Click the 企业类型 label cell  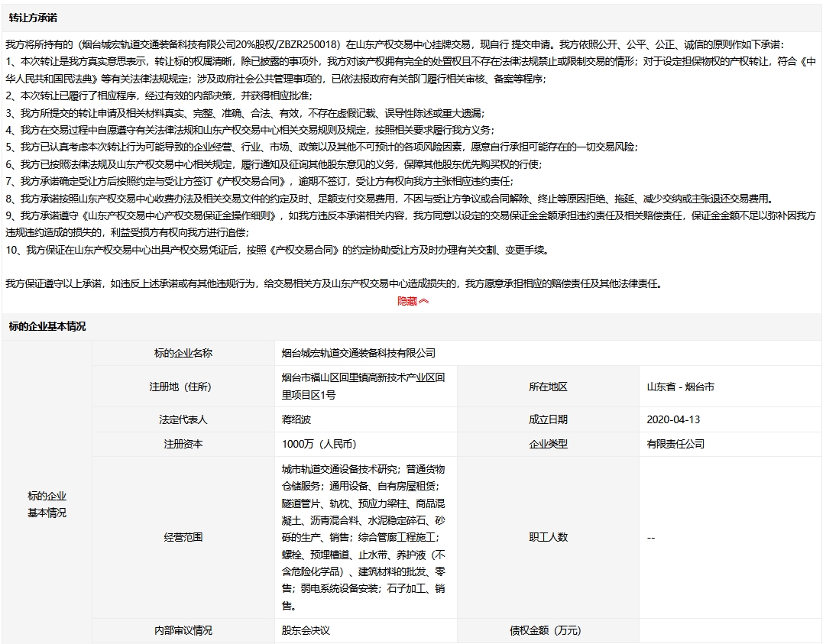tap(548, 444)
